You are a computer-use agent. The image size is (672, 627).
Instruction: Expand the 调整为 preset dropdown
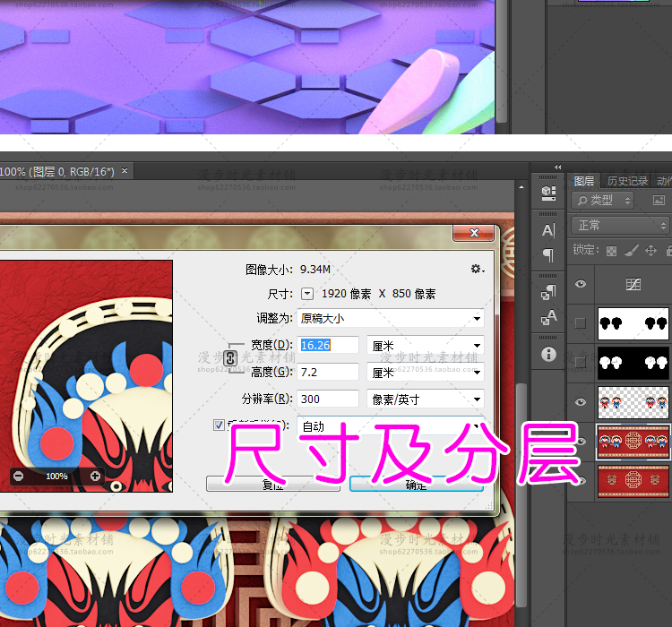click(x=390, y=318)
